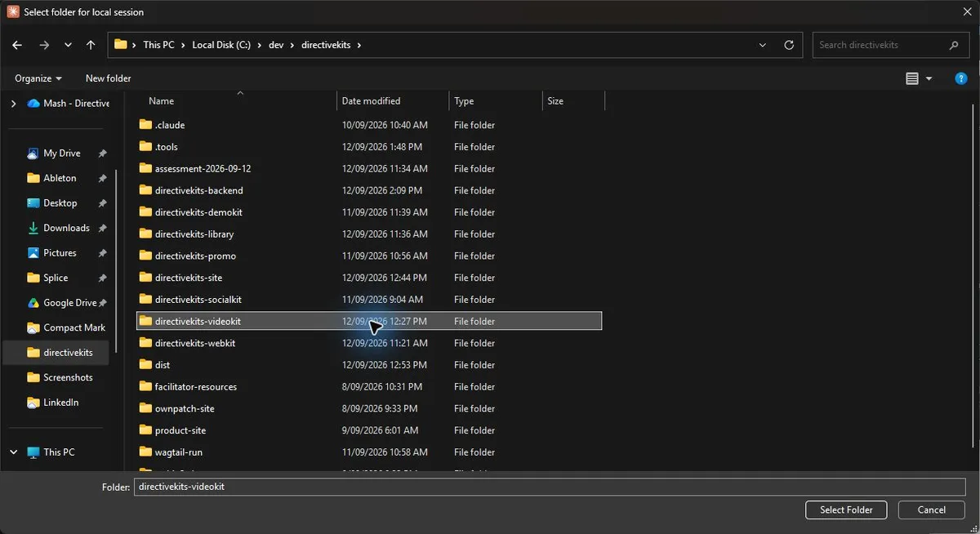Select directivekits-socialkit folder
Image resolution: width=980 pixels, height=534 pixels.
tap(198, 300)
